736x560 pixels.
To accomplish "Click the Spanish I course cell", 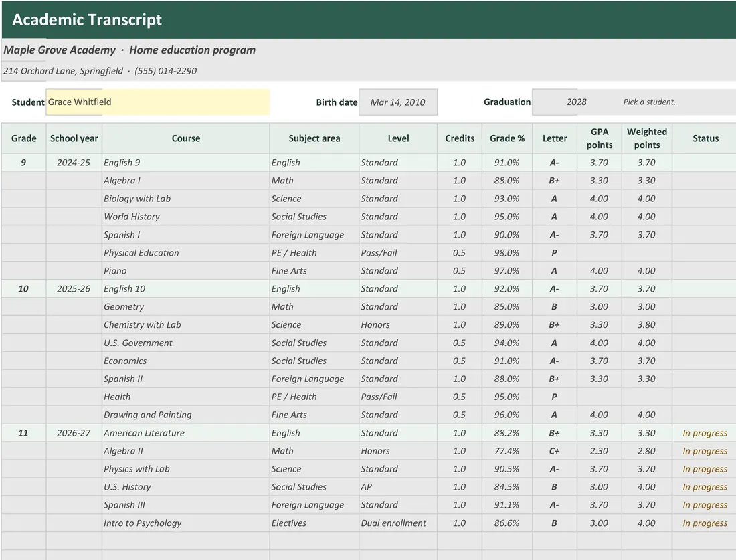I will pyautogui.click(x=186, y=235).
